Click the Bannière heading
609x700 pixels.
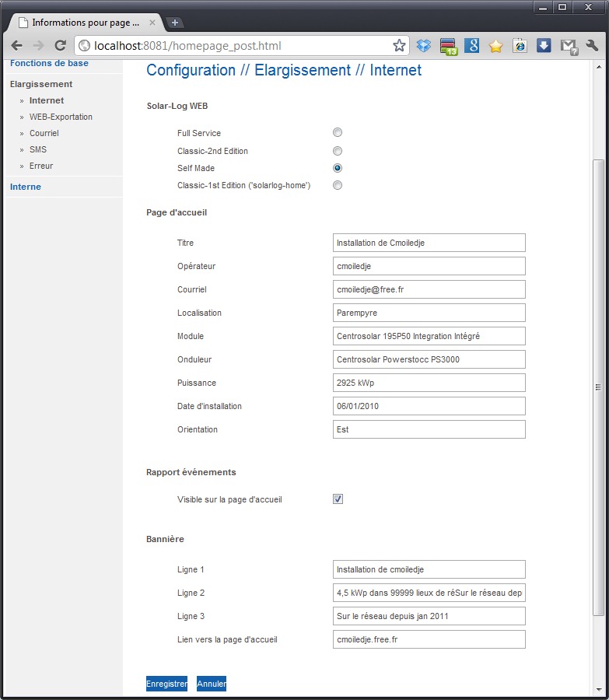[165, 539]
